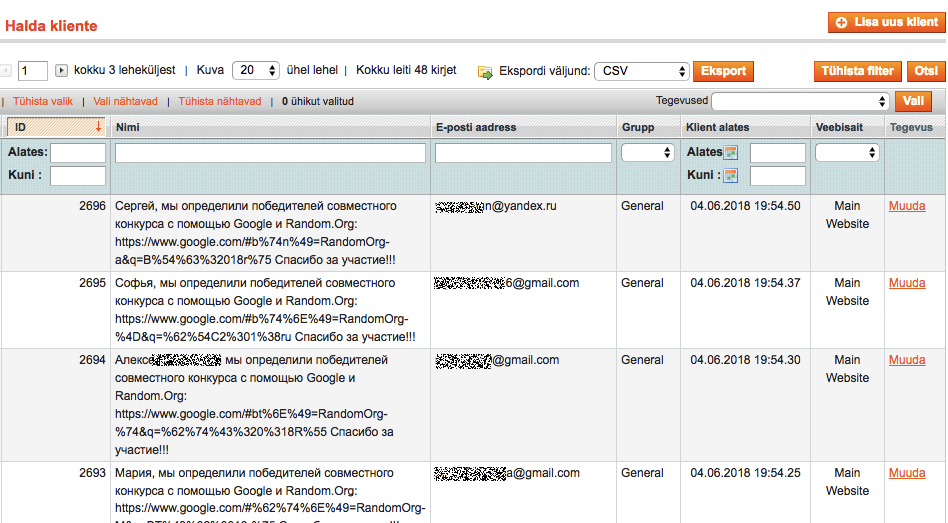
Task: Click the Otsi search button
Action: coord(926,71)
